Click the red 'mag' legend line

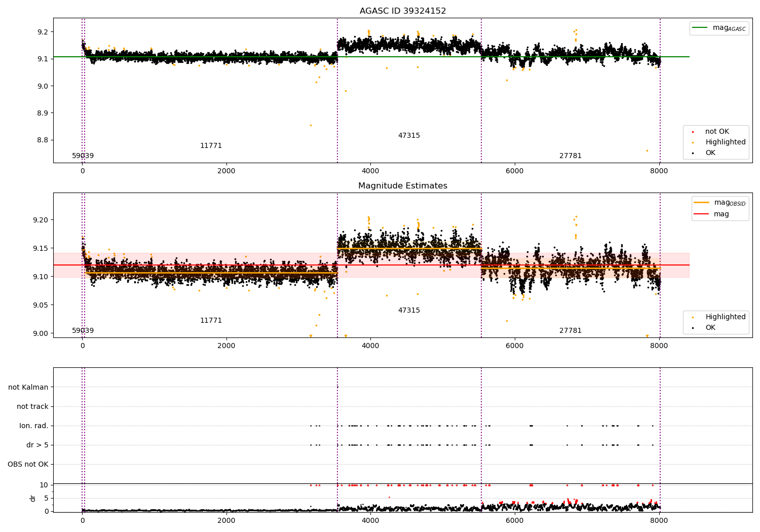(x=702, y=214)
